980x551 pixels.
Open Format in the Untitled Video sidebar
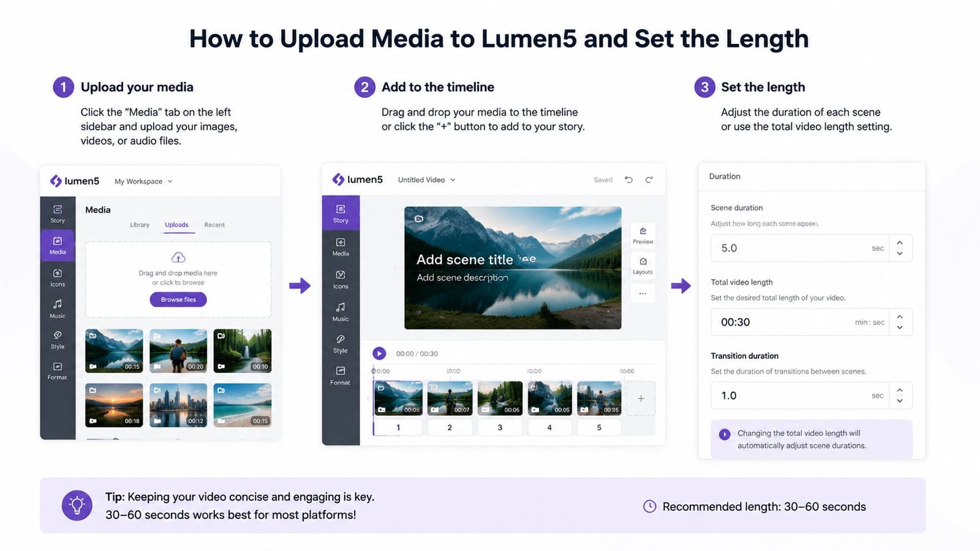341,375
